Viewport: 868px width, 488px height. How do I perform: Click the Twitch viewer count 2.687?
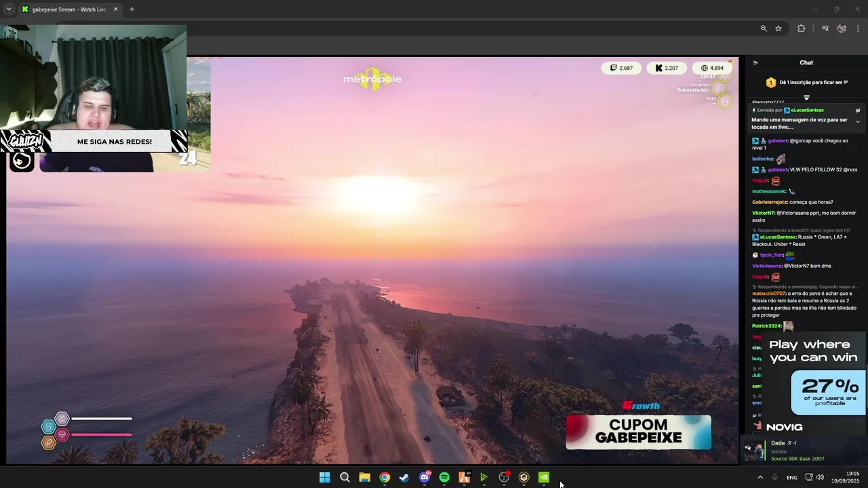[621, 68]
